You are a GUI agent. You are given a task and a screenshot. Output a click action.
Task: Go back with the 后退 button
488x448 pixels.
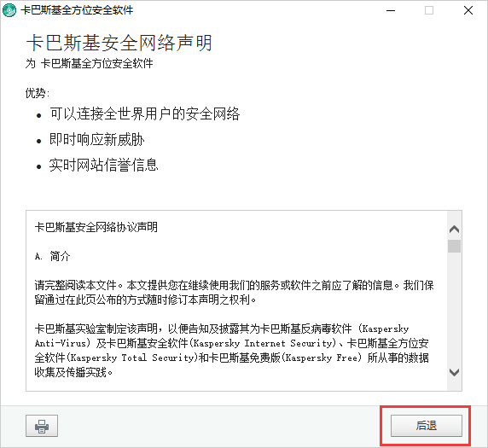point(427,426)
